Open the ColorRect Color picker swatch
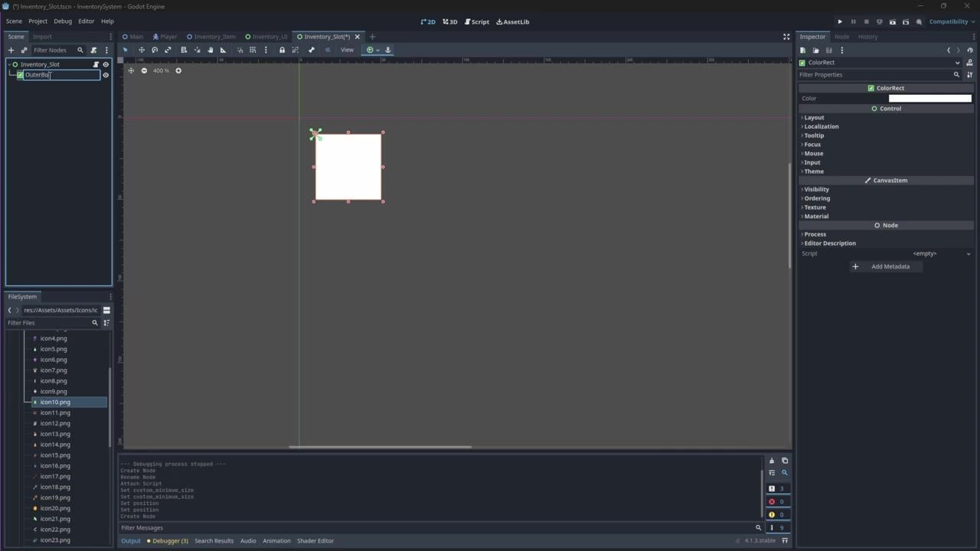 click(x=929, y=98)
